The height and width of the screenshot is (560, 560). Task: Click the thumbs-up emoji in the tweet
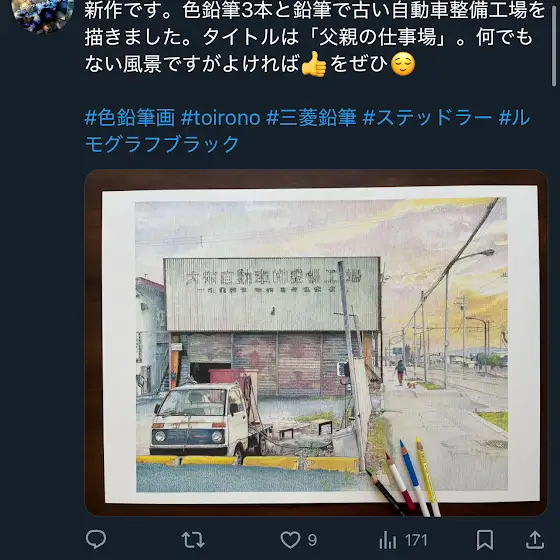314,64
